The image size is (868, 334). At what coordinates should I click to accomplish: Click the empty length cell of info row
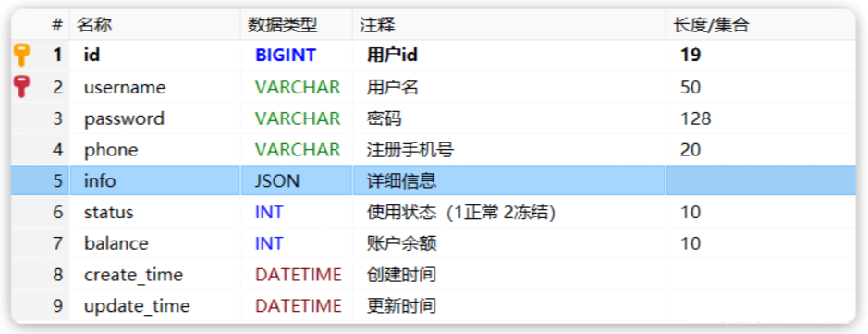point(761,180)
